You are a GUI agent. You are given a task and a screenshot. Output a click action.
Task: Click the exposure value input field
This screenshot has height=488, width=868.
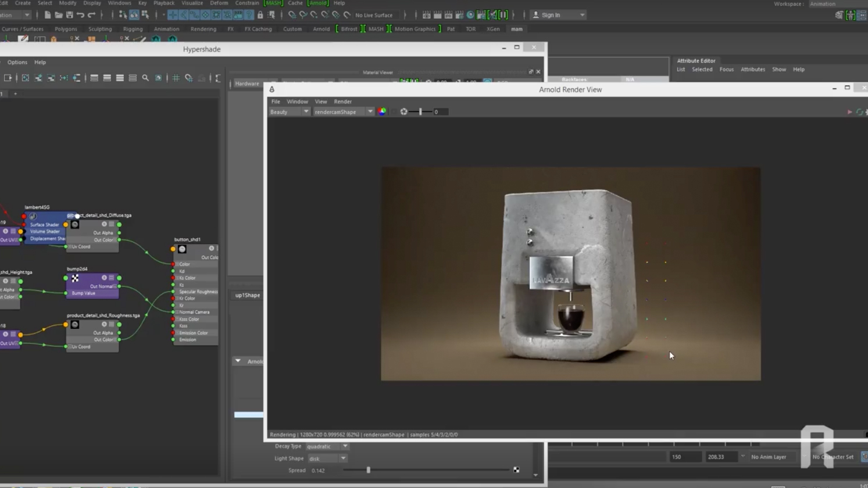tap(441, 112)
